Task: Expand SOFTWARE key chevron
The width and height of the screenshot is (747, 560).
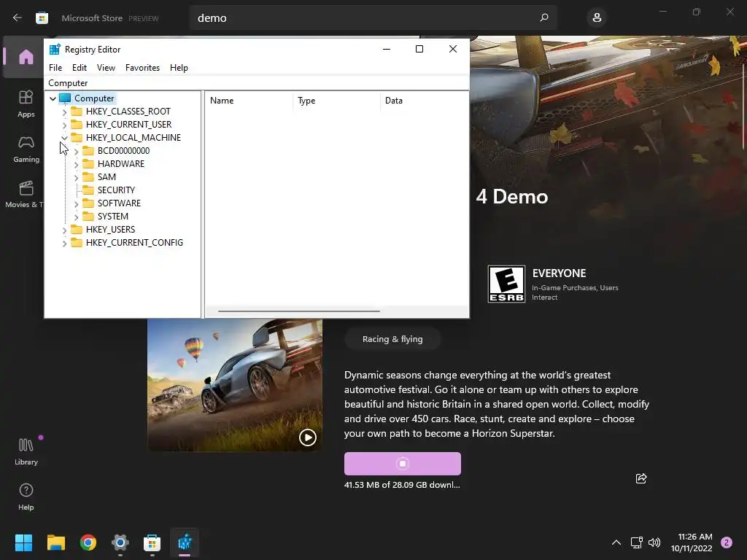Action: (76, 204)
